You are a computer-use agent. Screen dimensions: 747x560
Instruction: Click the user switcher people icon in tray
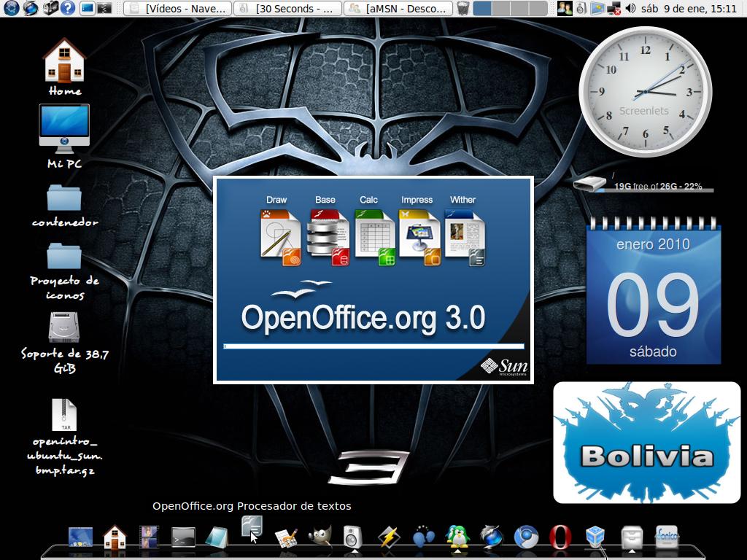click(565, 8)
